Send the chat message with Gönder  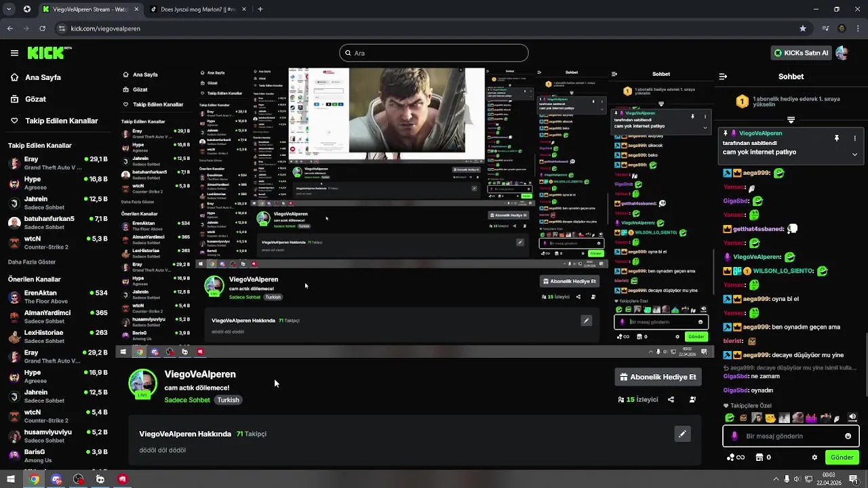click(x=842, y=457)
